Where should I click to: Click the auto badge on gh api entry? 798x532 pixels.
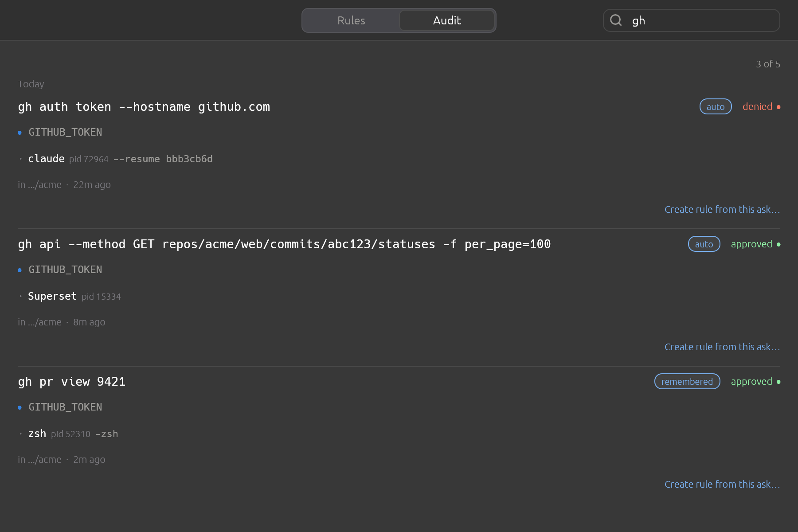pyautogui.click(x=704, y=244)
